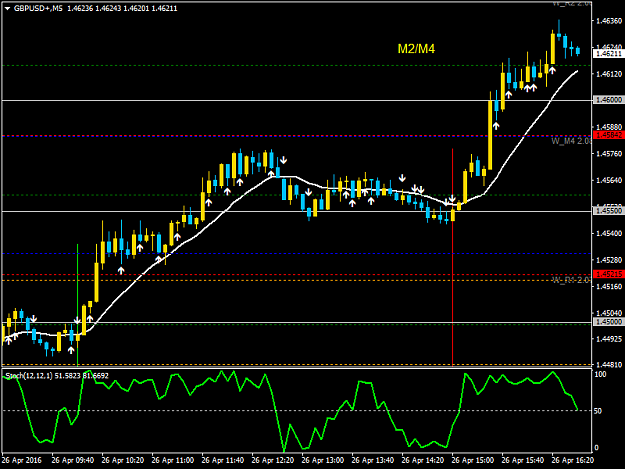Click the 1.45000 level price tag

[x=609, y=322]
